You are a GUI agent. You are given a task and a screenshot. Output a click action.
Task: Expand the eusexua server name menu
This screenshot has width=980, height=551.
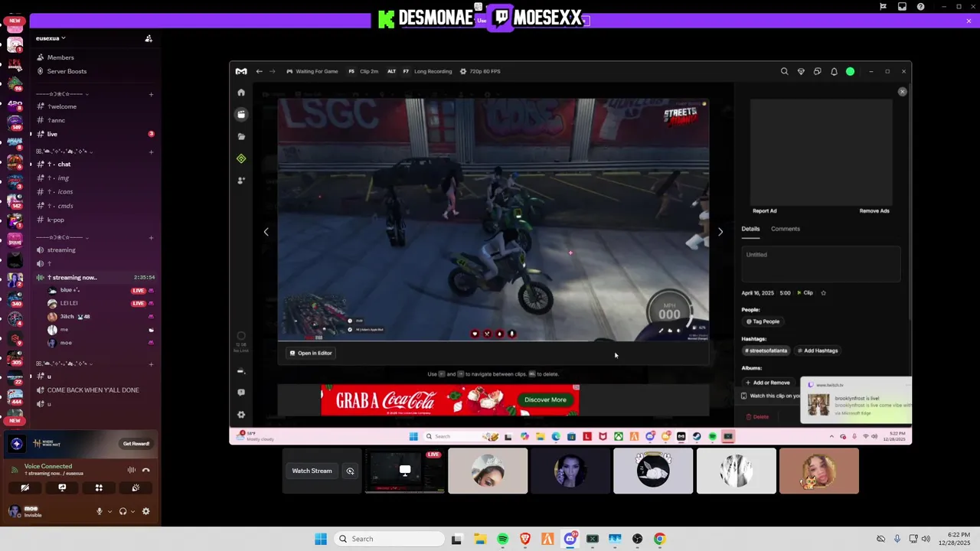click(x=51, y=38)
